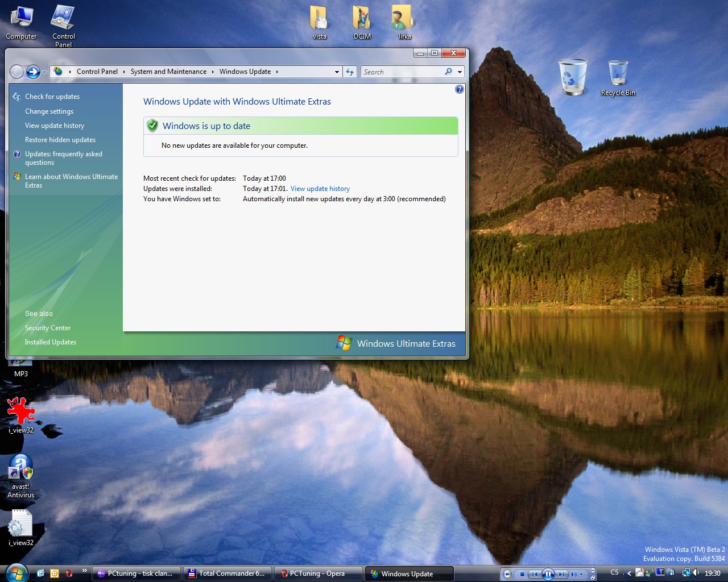The image size is (728, 582).
Task: Click the 19:30 taskbar clock
Action: click(713, 573)
